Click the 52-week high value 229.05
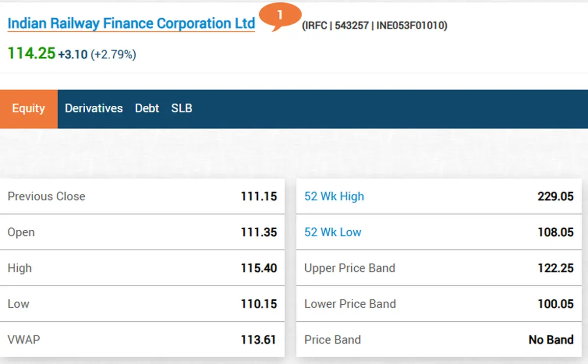 [555, 196]
